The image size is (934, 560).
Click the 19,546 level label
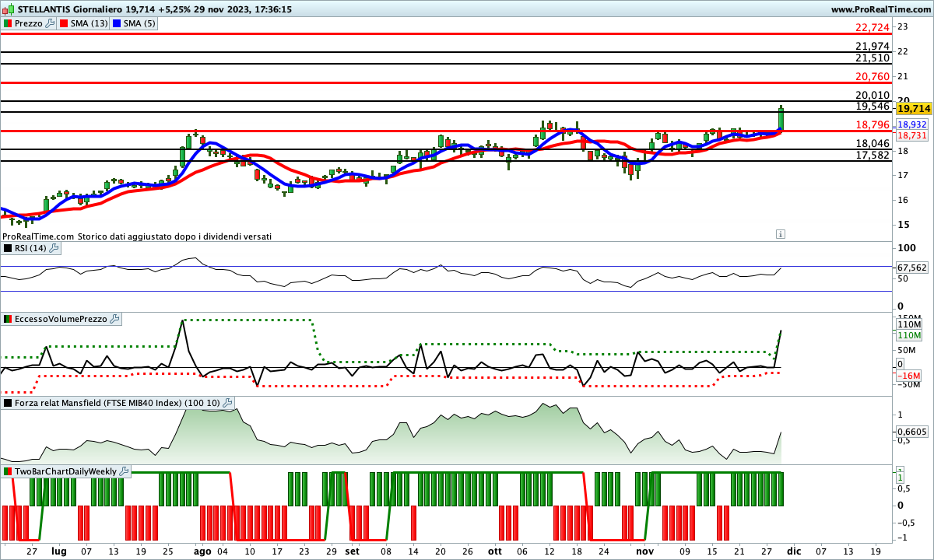click(x=873, y=106)
